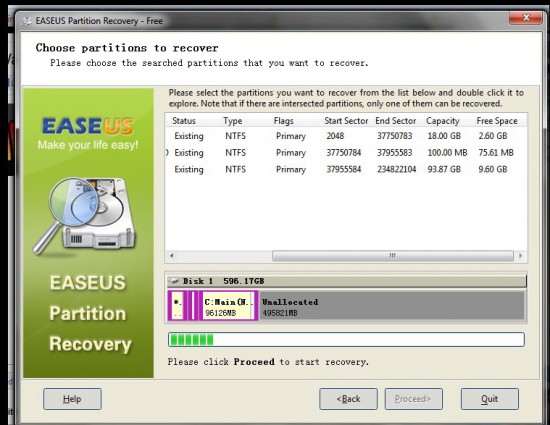Click end sector 37955583 cell

[x=395, y=153]
